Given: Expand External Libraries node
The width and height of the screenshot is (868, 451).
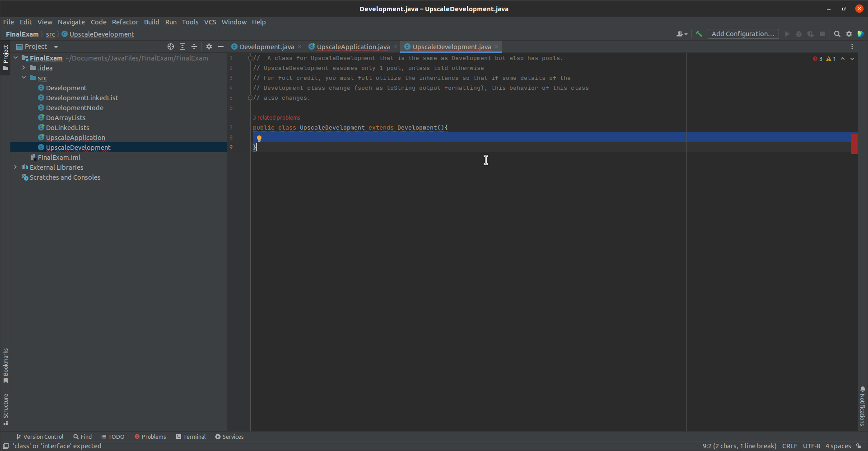Looking at the screenshot, I should coord(15,167).
